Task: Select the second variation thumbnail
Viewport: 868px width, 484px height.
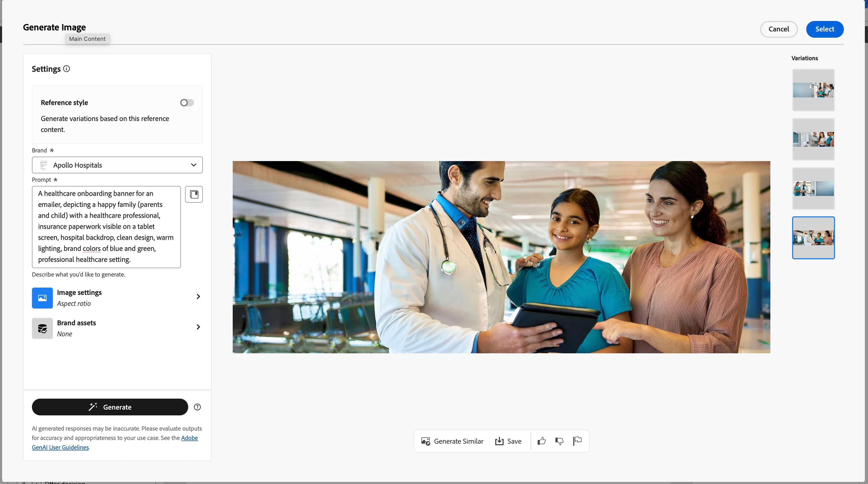Action: tap(813, 139)
